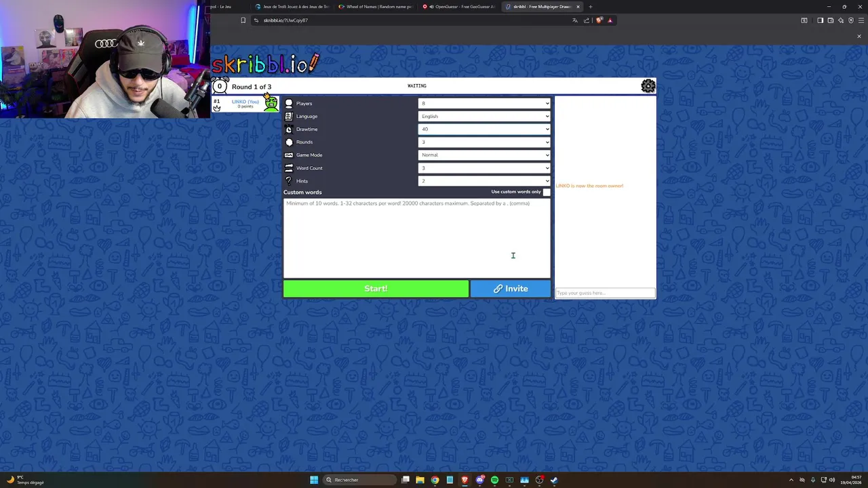Toggle the browser sidebar panel icon
This screenshot has width=868, height=488.
coord(820,20)
